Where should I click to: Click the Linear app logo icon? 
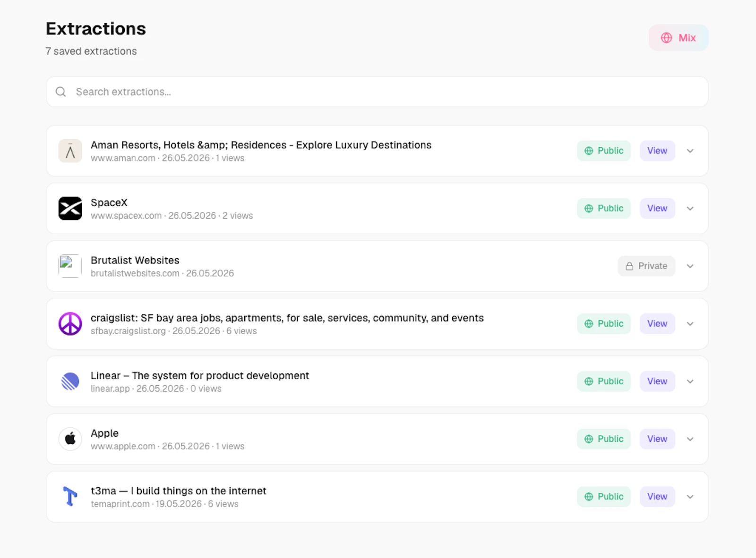70,381
